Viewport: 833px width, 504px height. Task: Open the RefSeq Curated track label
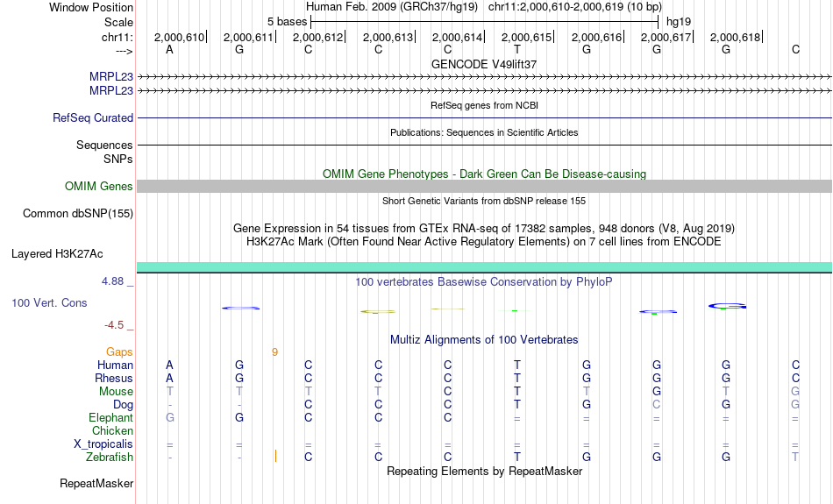tap(92, 118)
